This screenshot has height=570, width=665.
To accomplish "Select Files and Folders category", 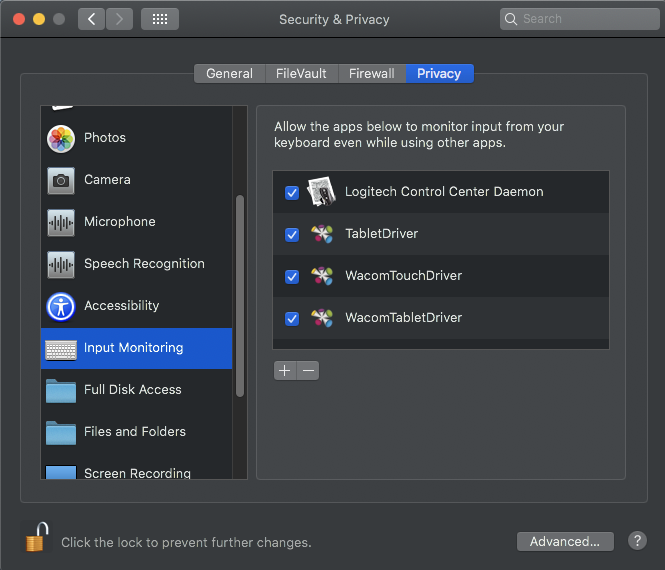I will pyautogui.click(x=137, y=432).
